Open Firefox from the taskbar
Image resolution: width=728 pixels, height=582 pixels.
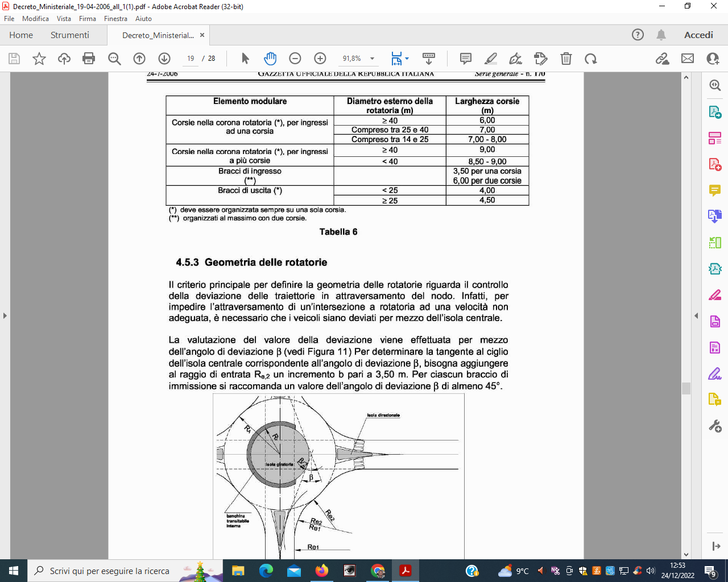point(322,571)
